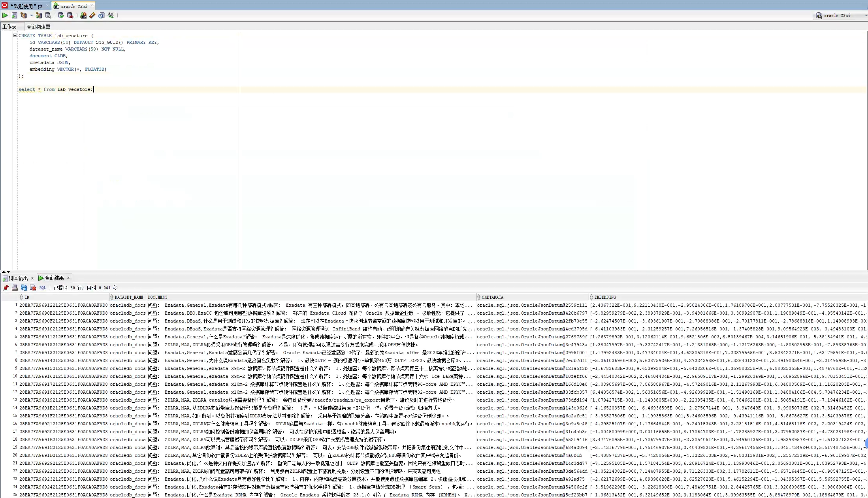Screen dimensions: 868x498
Task: Close the 脚本输出 tab
Action: click(32, 278)
